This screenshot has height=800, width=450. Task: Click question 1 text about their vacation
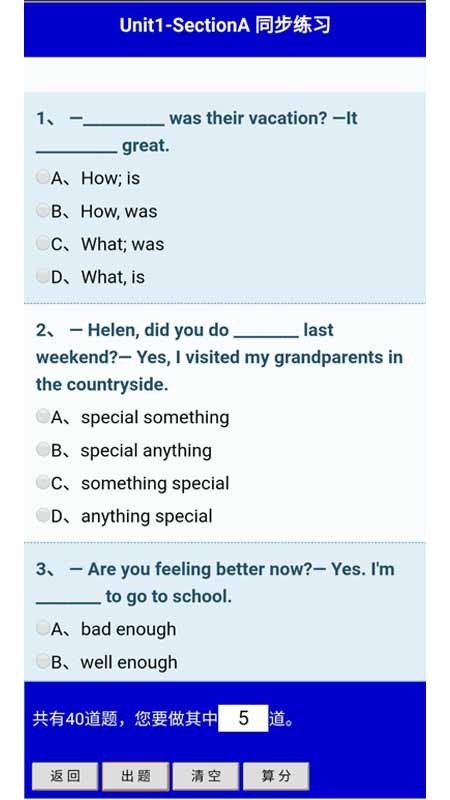tap(197, 132)
